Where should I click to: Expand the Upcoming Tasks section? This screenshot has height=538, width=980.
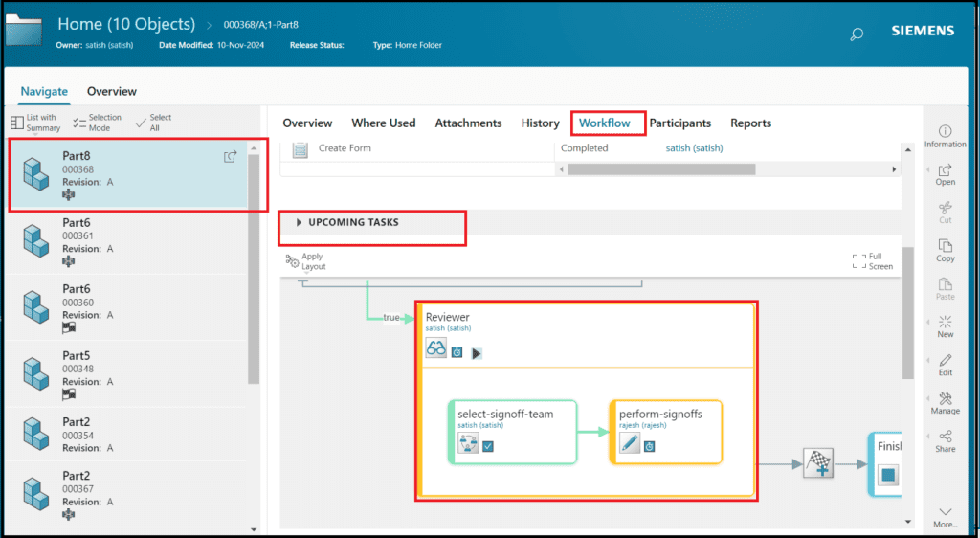(x=300, y=222)
